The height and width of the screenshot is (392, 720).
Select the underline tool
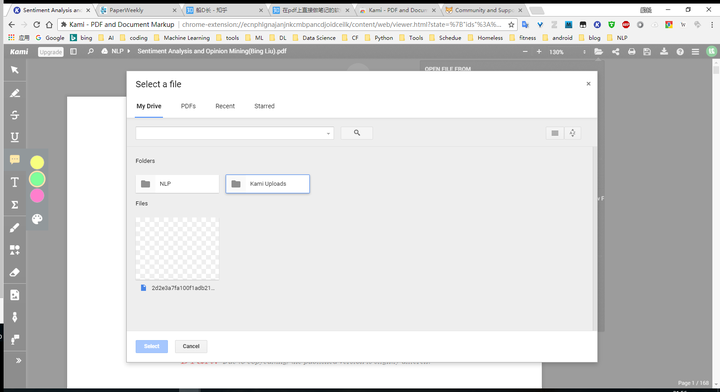pyautogui.click(x=15, y=137)
